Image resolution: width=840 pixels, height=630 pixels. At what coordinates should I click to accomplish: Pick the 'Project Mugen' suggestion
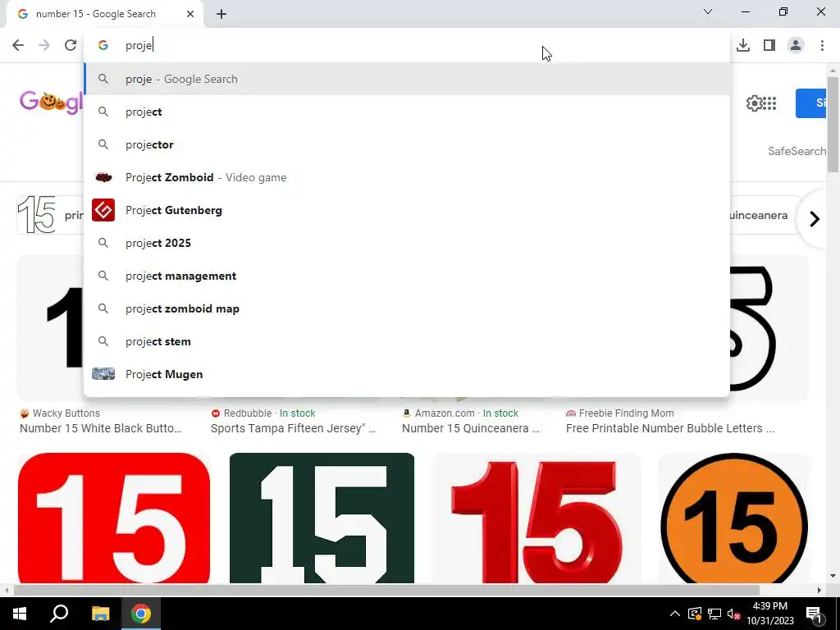tap(407, 374)
